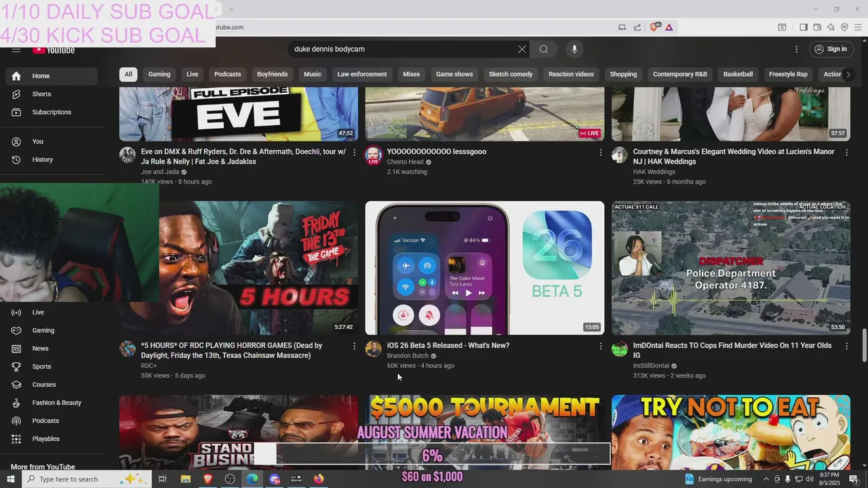Select the All filter chip
Screen dimensions: 868x488
(x=128, y=75)
